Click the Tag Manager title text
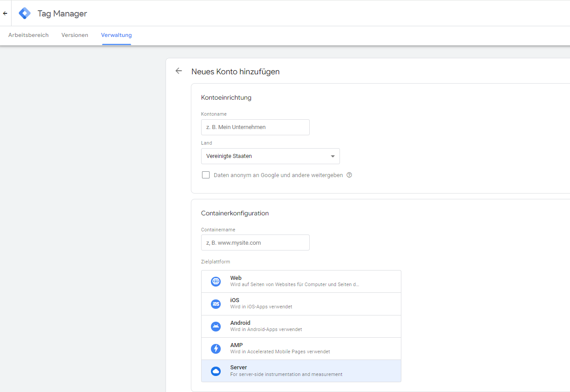This screenshot has height=392, width=570. [x=62, y=13]
